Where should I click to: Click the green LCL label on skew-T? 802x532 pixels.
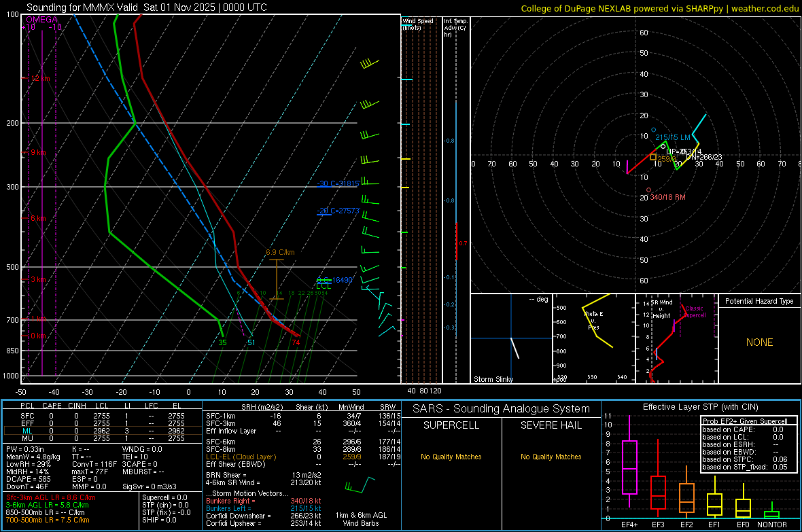click(x=324, y=286)
